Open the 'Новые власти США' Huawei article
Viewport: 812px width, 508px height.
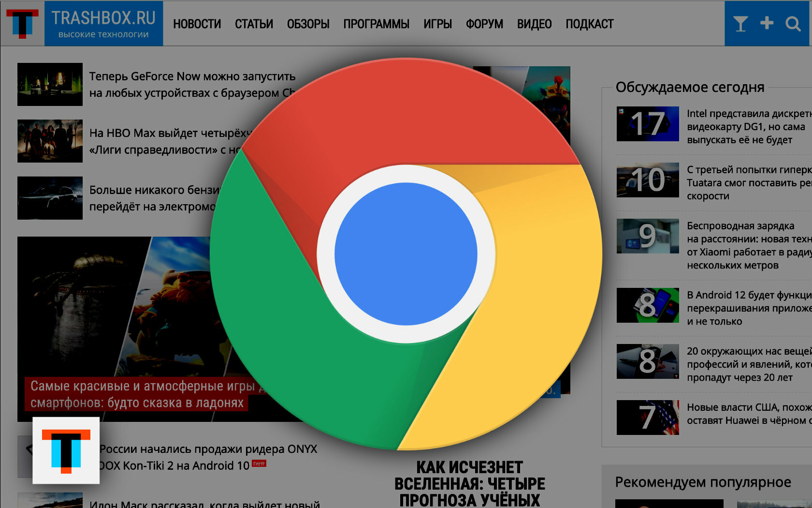click(x=749, y=414)
